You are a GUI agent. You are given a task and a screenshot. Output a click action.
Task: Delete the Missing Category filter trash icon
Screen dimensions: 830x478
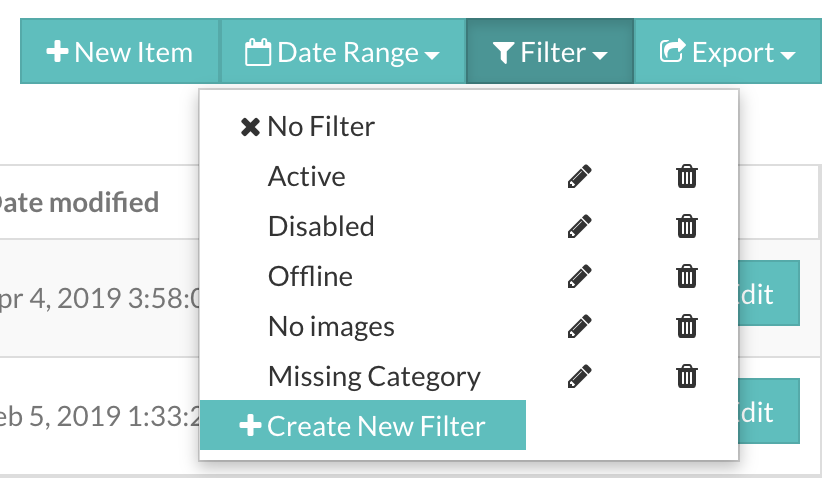click(687, 376)
